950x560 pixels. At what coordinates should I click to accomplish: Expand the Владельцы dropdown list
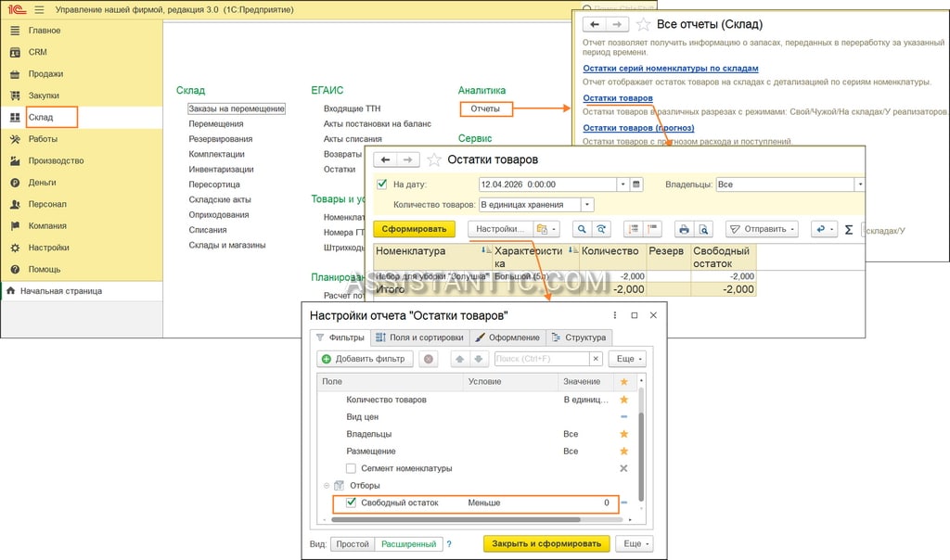click(859, 185)
